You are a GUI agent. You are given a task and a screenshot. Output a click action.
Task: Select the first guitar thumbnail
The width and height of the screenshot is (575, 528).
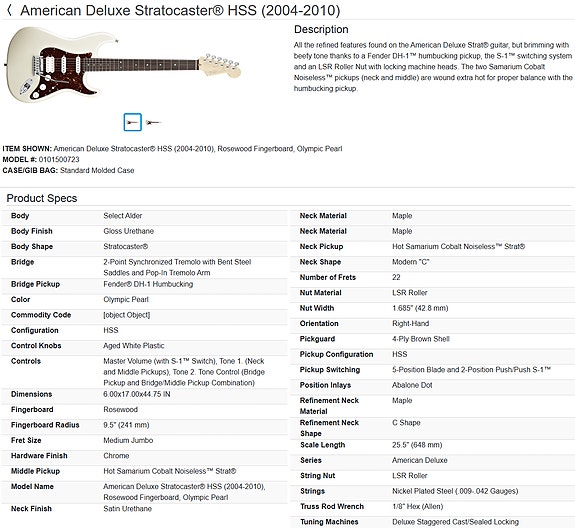pos(132,122)
